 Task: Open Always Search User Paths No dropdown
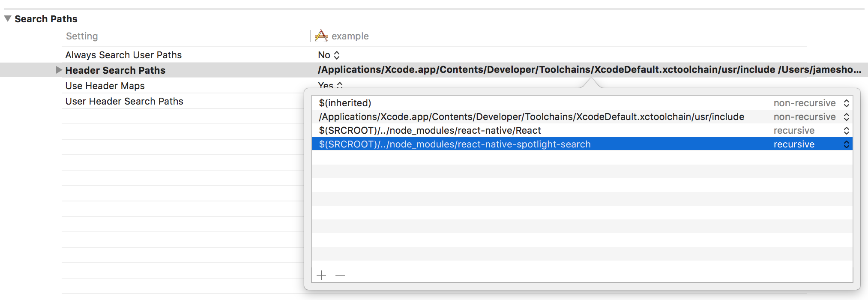329,55
